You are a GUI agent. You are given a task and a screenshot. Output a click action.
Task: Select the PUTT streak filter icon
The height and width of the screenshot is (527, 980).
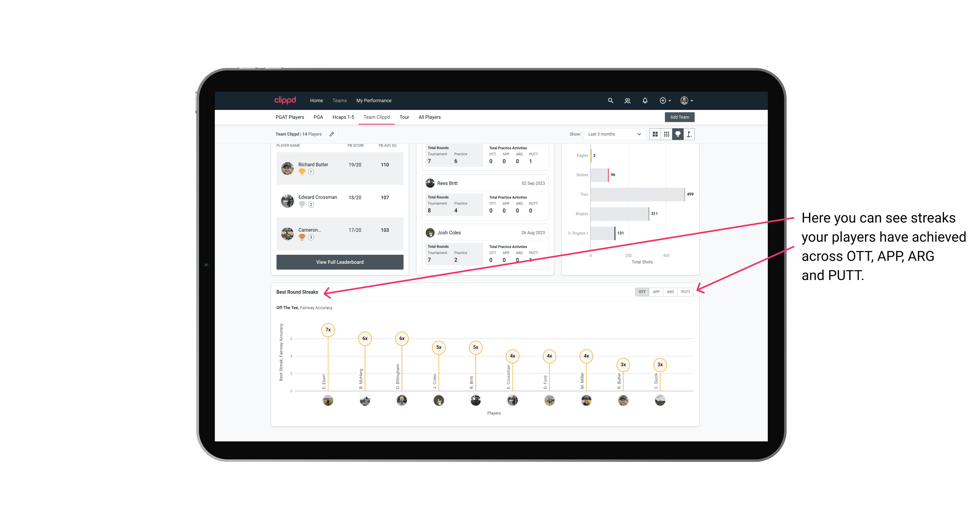pos(685,291)
